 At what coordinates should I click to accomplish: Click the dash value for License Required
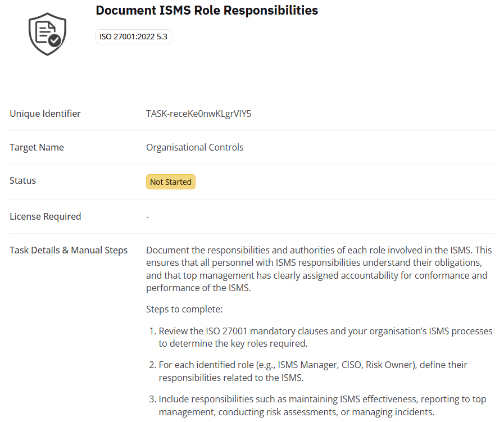tap(147, 216)
